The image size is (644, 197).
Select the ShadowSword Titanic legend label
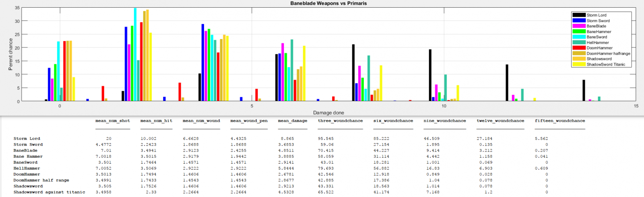606,64
